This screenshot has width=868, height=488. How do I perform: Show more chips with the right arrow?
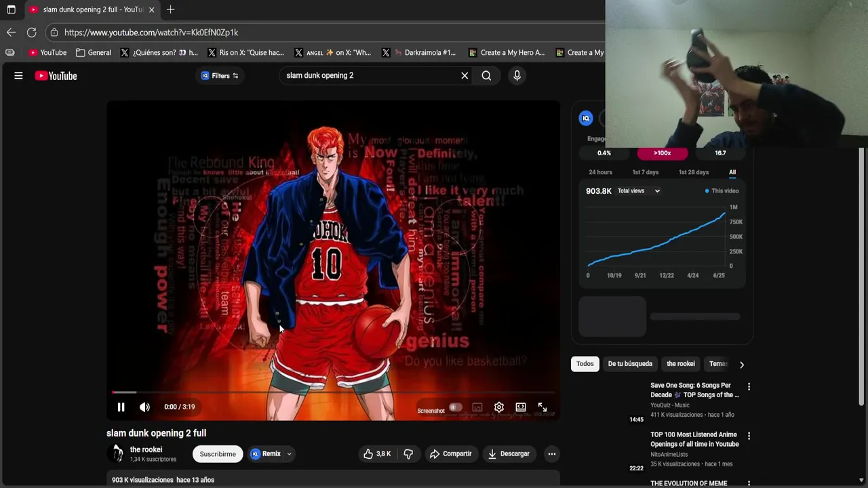click(741, 365)
